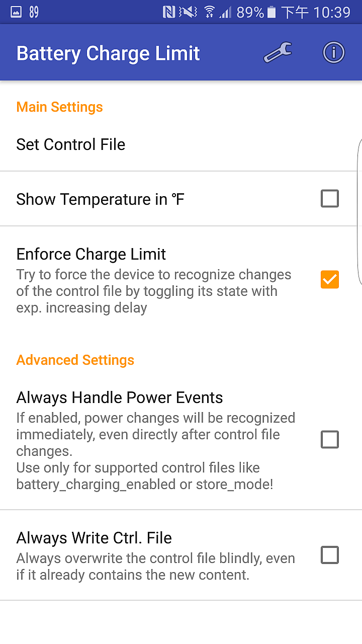Open Set Control File option

tap(71, 145)
